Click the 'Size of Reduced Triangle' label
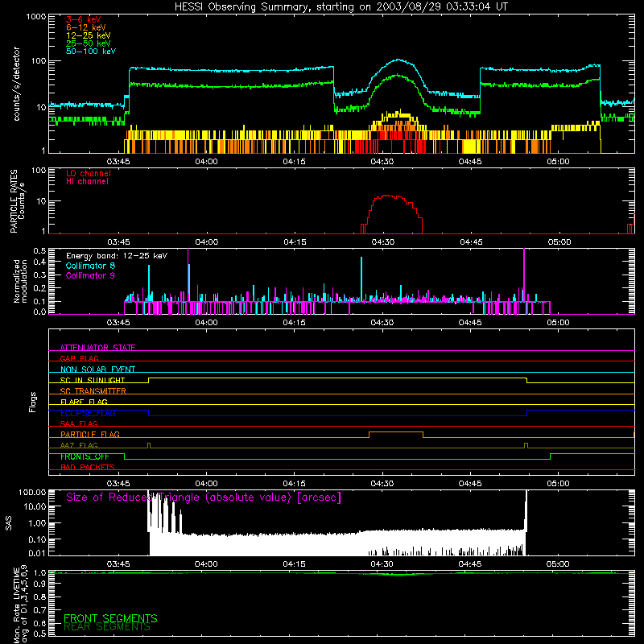 point(204,497)
